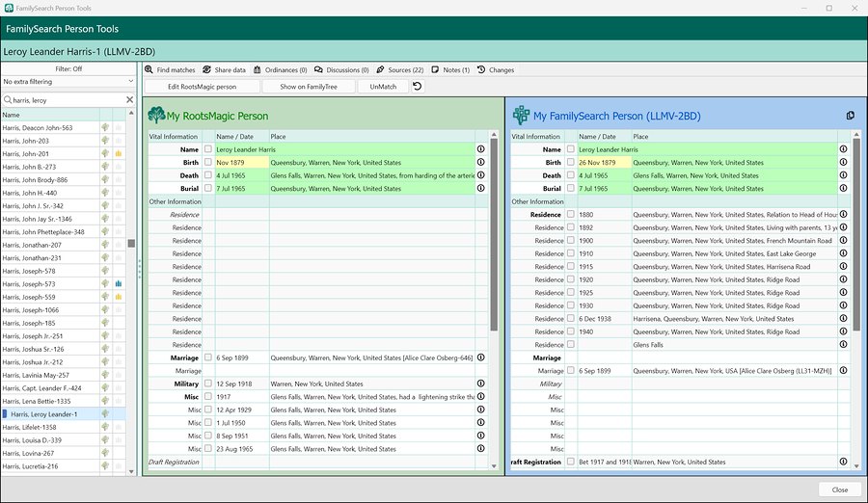Check the RootsMagic Name checkbox

click(208, 148)
